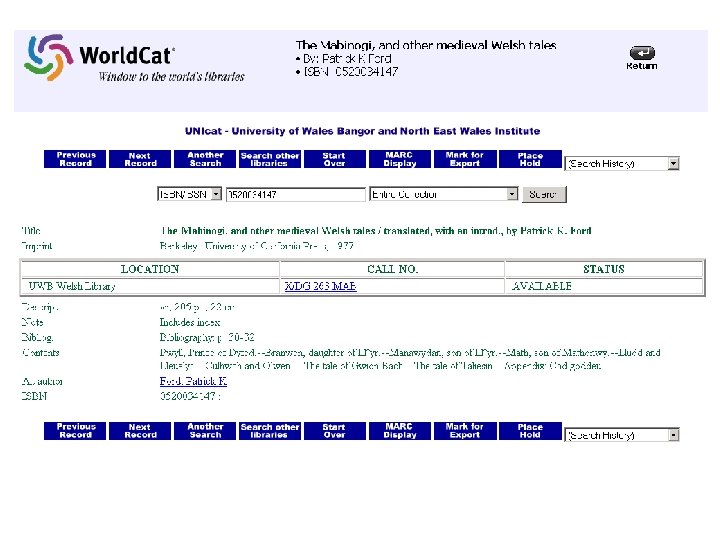Click the STATUS column header
The height and width of the screenshot is (540, 720).
604,269
